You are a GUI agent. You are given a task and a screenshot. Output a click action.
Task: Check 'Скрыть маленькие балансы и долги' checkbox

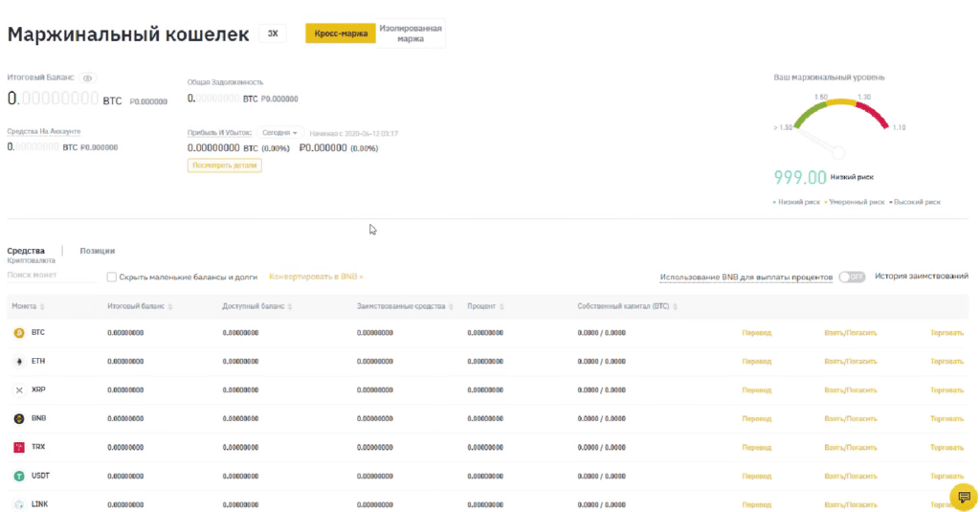pyautogui.click(x=112, y=277)
